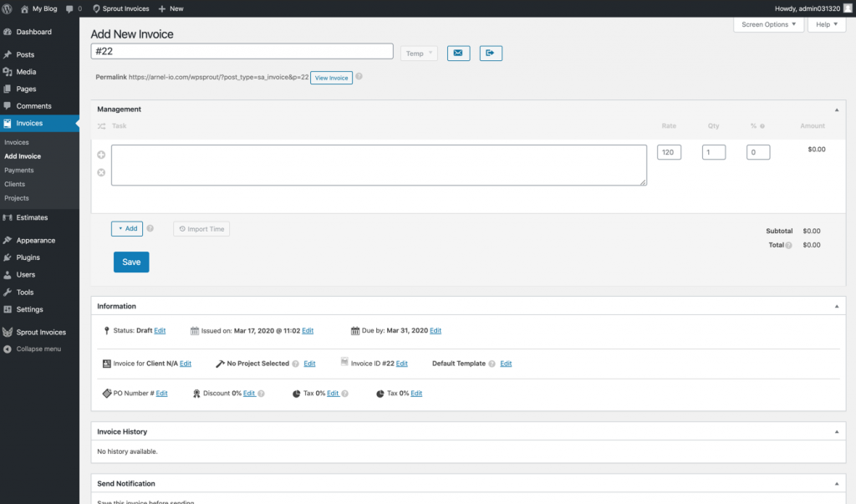The image size is (856, 504).
Task: Open the Estimates menu in sidebar
Action: (x=32, y=217)
